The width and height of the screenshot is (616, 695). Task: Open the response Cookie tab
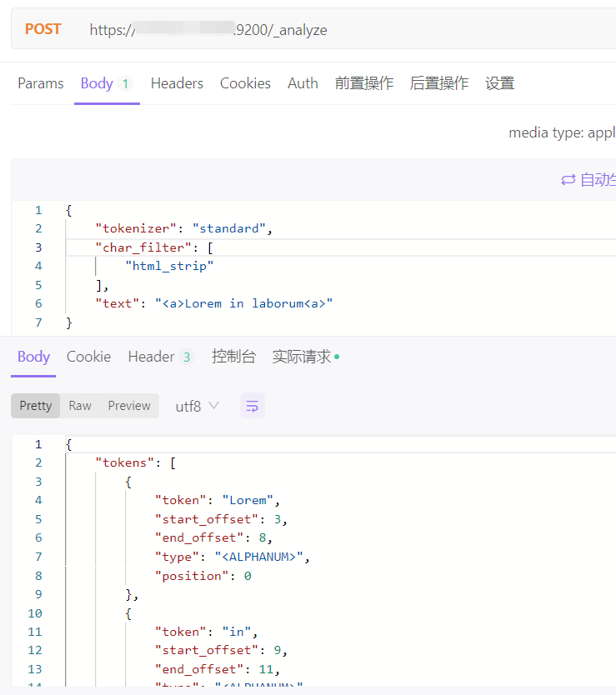(88, 357)
